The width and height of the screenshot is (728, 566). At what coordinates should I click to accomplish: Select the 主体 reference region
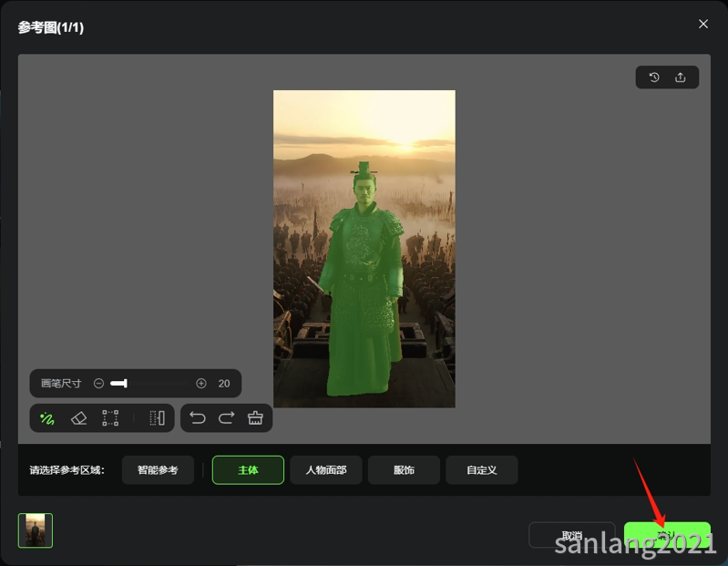pos(248,470)
